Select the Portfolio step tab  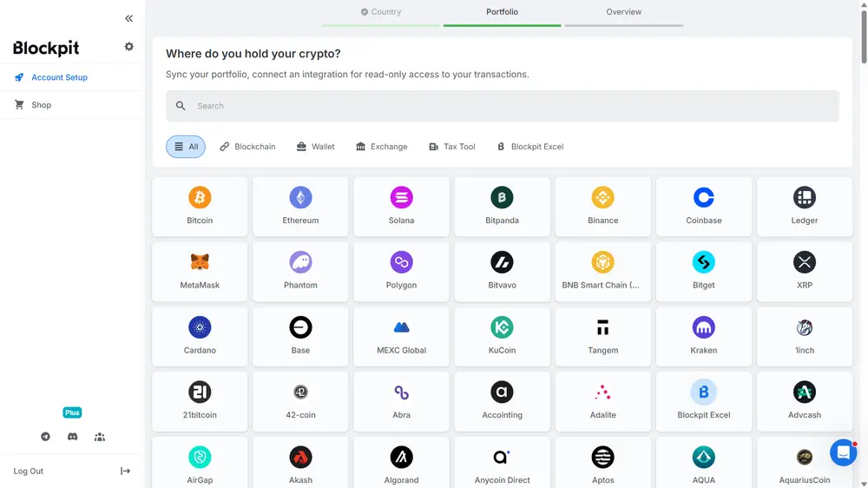[502, 12]
